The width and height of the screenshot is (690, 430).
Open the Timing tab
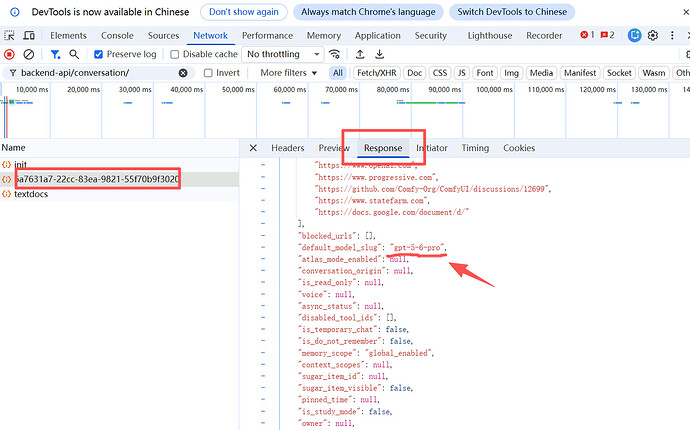475,148
